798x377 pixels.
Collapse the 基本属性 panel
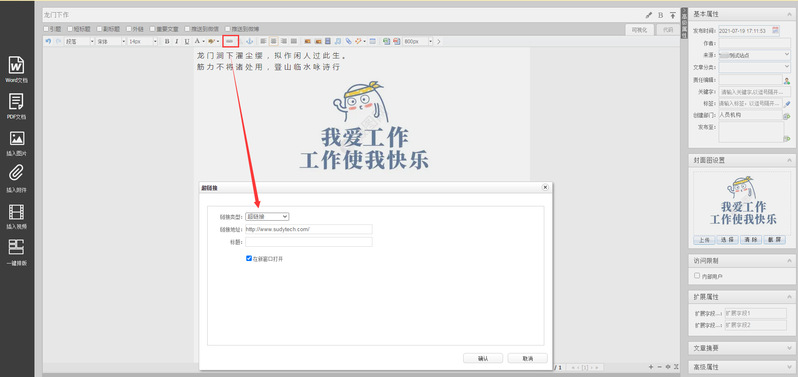(x=788, y=14)
